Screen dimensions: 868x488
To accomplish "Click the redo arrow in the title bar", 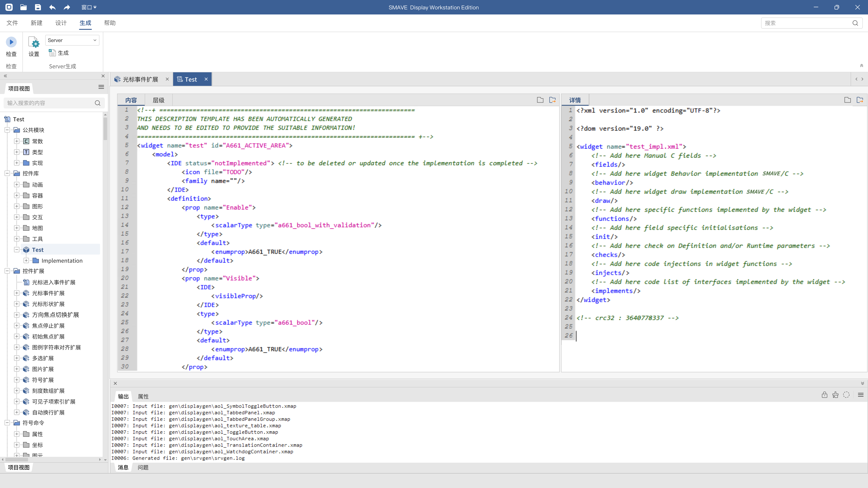I will pyautogui.click(x=67, y=7).
